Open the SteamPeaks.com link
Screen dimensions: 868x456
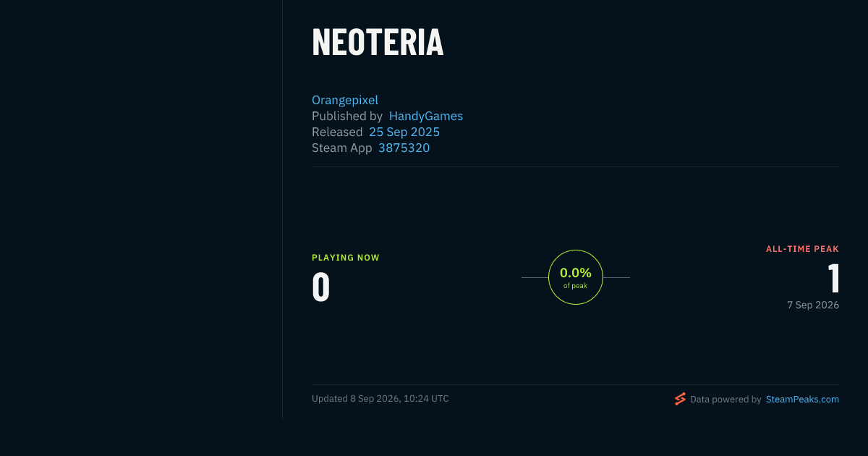[x=802, y=399]
